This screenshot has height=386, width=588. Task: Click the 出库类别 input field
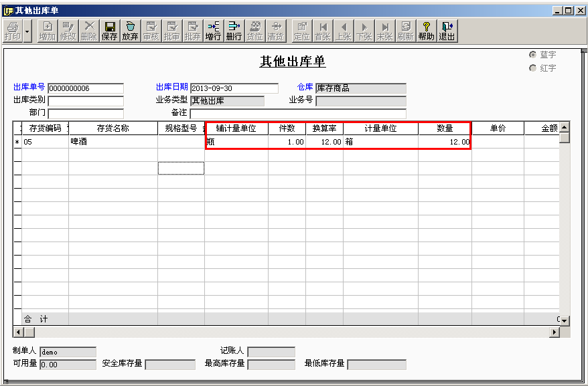[86, 101]
